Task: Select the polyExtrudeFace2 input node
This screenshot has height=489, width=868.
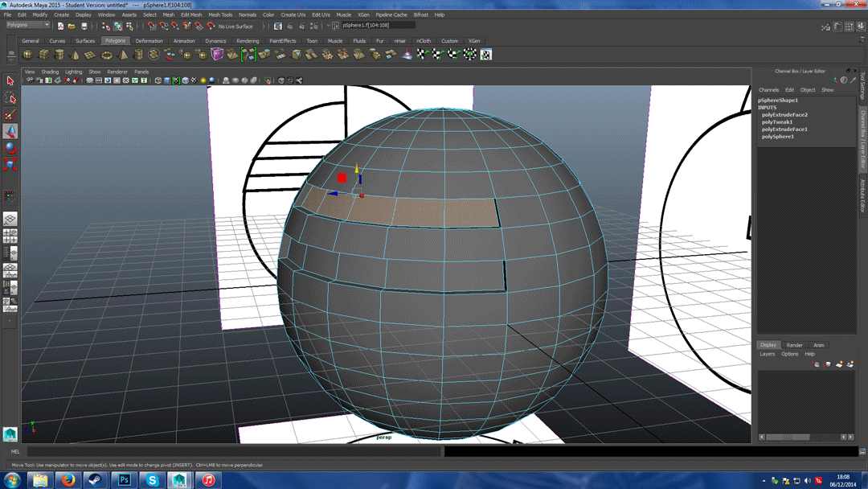Action: (784, 115)
